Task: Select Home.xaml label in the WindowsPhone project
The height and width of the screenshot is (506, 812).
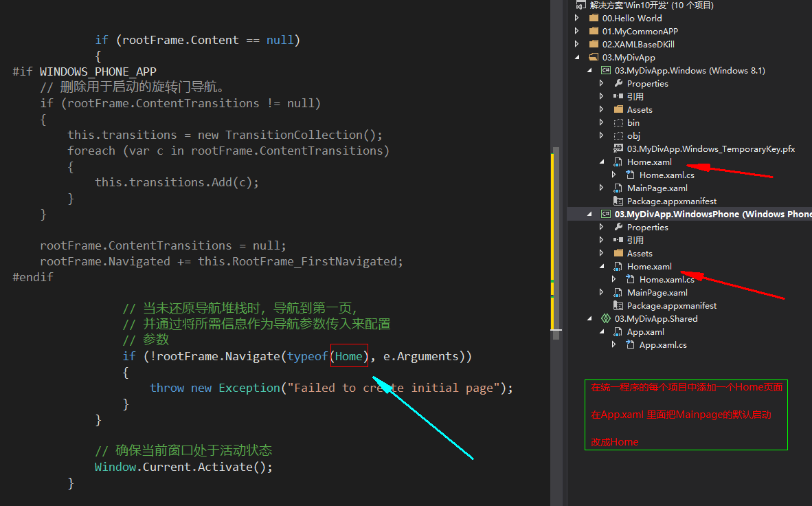Action: tap(649, 267)
